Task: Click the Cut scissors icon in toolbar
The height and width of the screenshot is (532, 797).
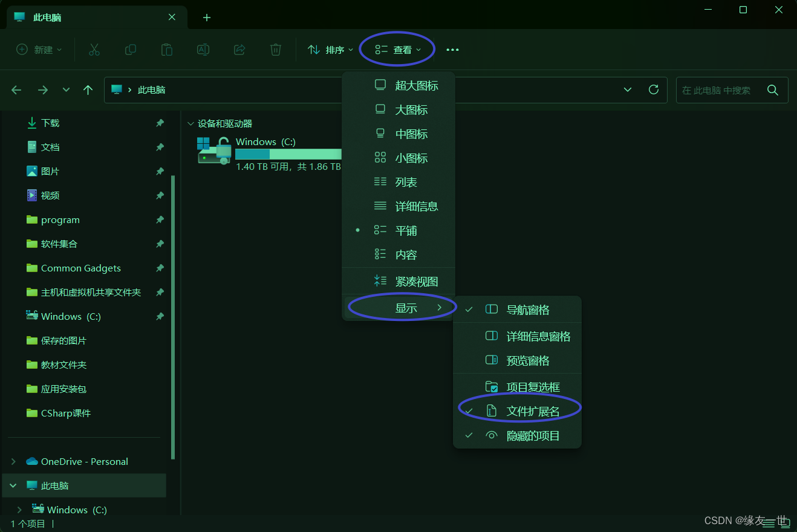Action: (x=94, y=50)
